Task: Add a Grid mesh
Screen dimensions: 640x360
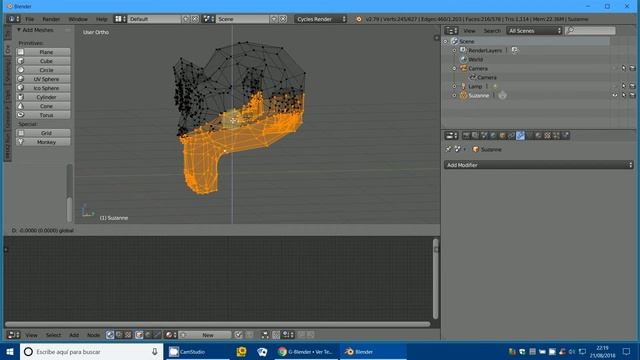Action: (x=43, y=133)
